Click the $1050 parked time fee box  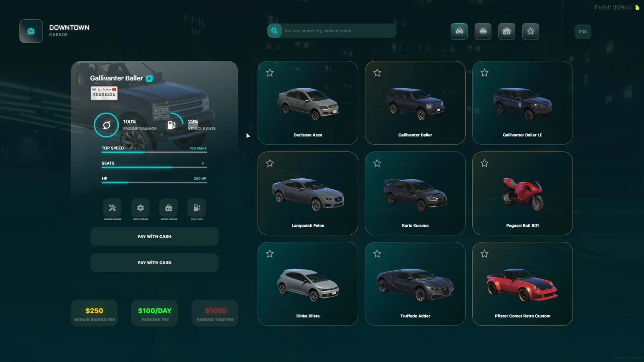coord(215,313)
